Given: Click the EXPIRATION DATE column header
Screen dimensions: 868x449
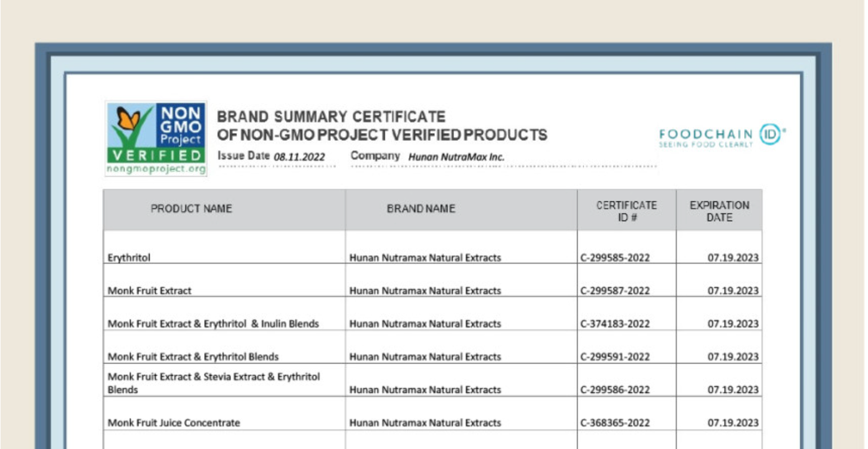Looking at the screenshot, I should [x=719, y=211].
